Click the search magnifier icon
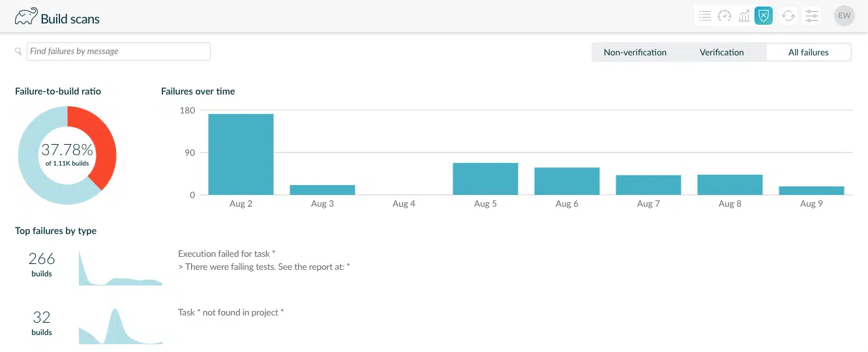The width and height of the screenshot is (868, 352). pyautogui.click(x=18, y=51)
